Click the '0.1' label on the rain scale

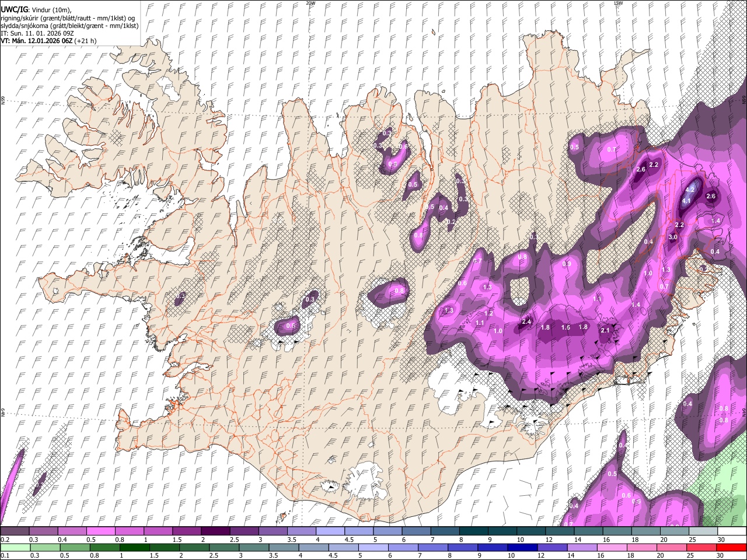(x=5, y=555)
